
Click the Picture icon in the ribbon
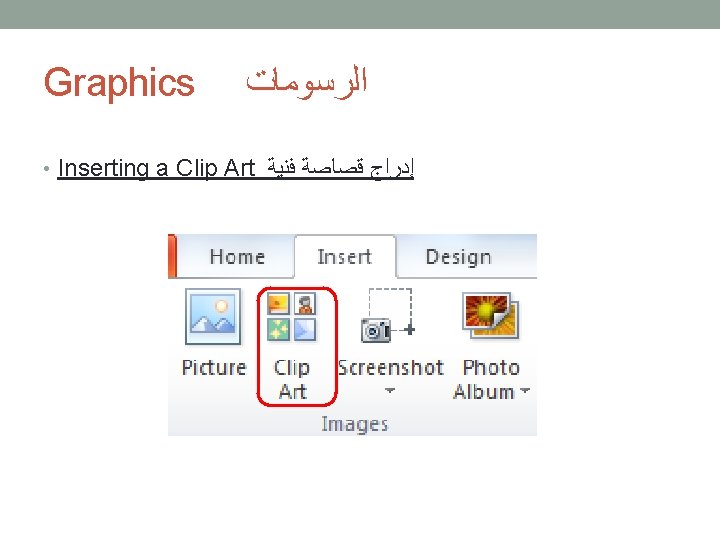click(x=213, y=317)
